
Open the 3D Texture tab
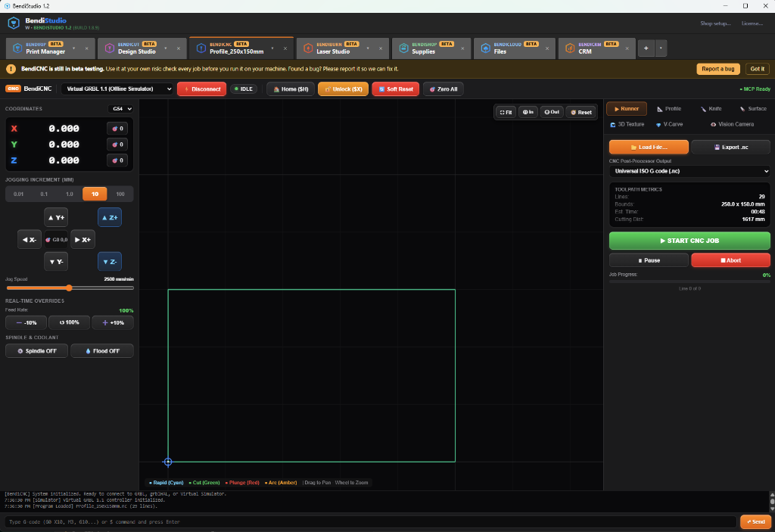(627, 125)
